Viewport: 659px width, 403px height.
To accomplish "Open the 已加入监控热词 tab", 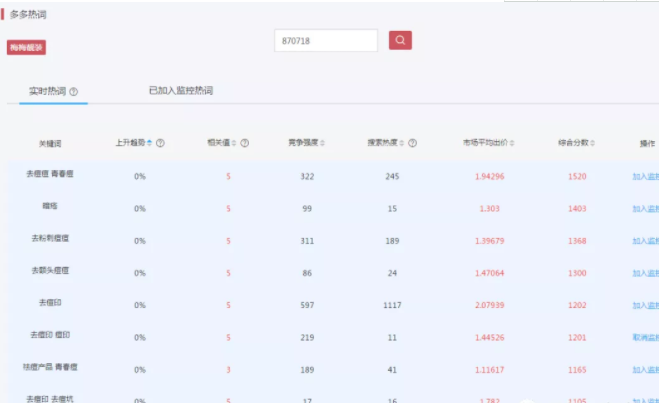I will click(x=180, y=91).
